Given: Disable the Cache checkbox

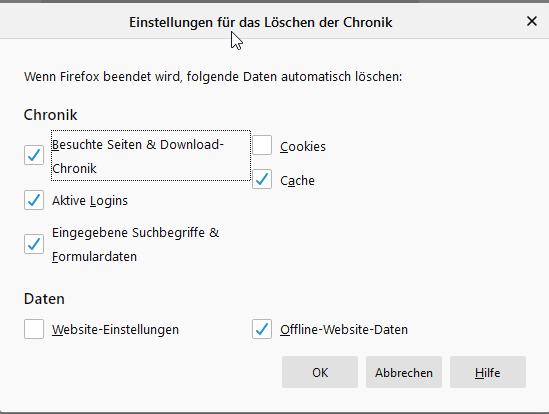Looking at the screenshot, I should point(262,179).
